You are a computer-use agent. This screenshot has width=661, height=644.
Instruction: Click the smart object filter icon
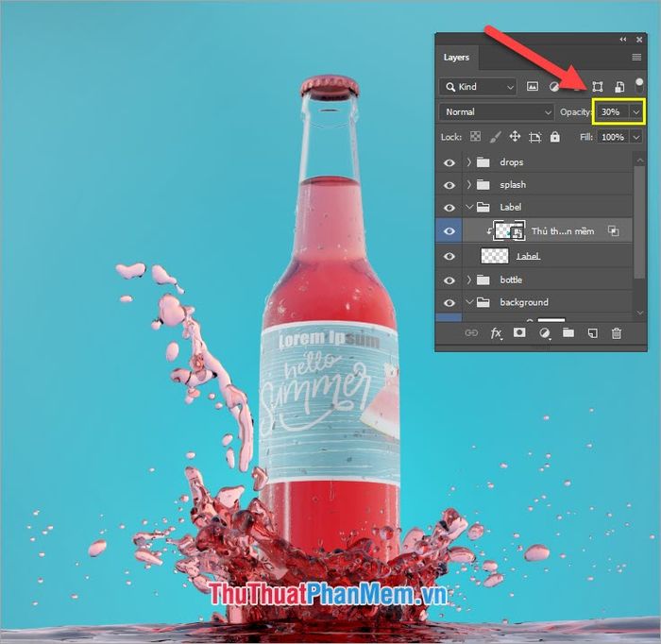[619, 87]
